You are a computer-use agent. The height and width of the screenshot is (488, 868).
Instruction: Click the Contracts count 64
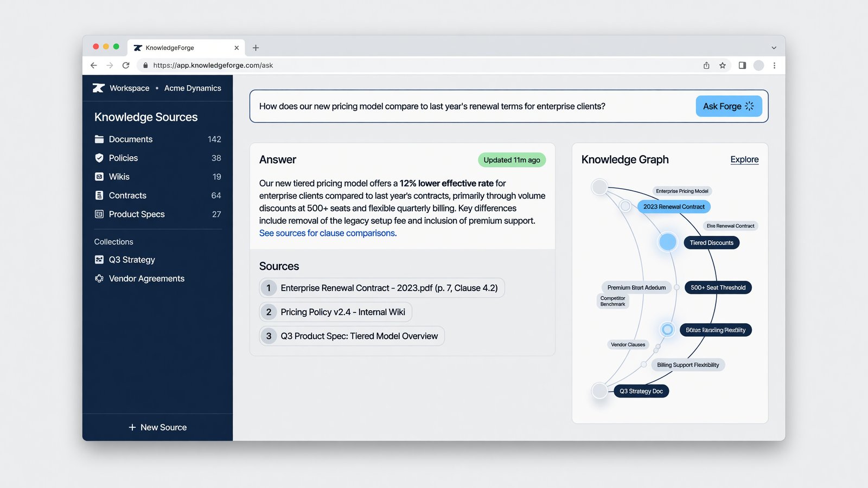pyautogui.click(x=216, y=195)
